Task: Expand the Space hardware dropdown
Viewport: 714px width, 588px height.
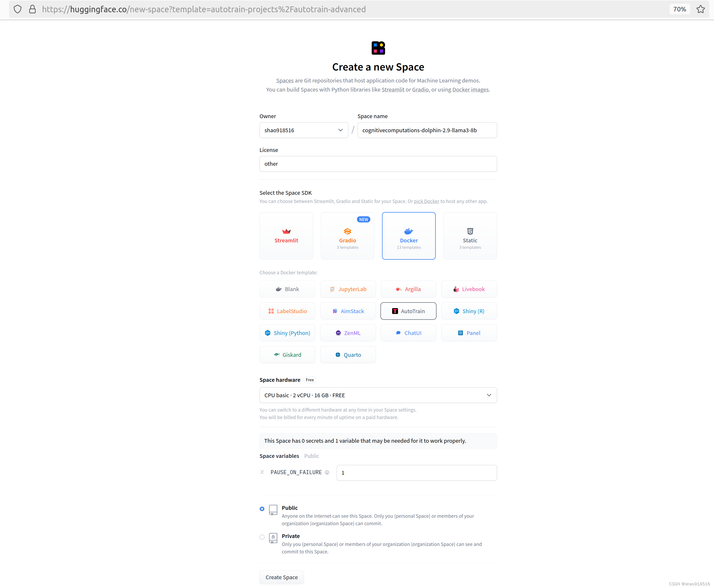Action: coord(378,395)
